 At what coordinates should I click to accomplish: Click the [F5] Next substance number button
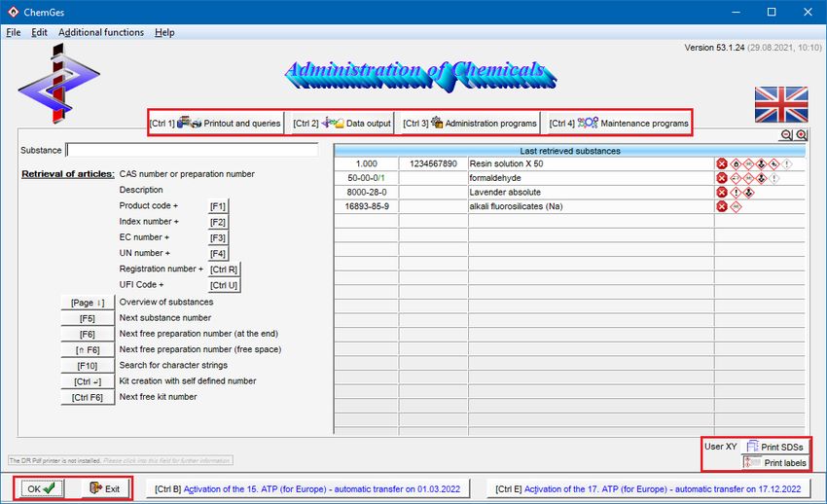88,318
